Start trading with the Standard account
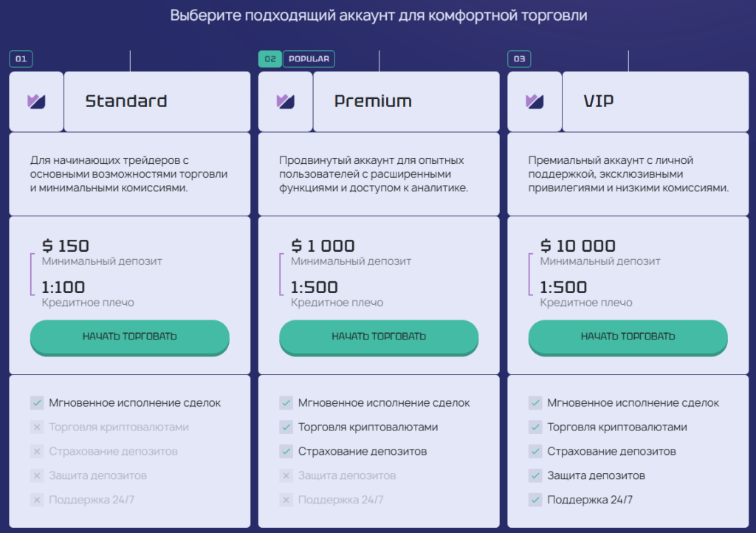756x533 pixels. (130, 337)
